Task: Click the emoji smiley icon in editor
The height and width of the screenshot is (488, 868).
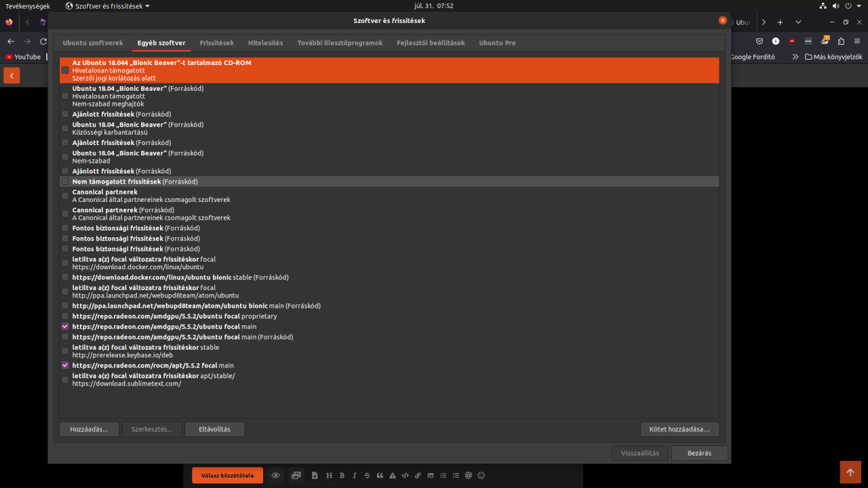Action: [481, 476]
